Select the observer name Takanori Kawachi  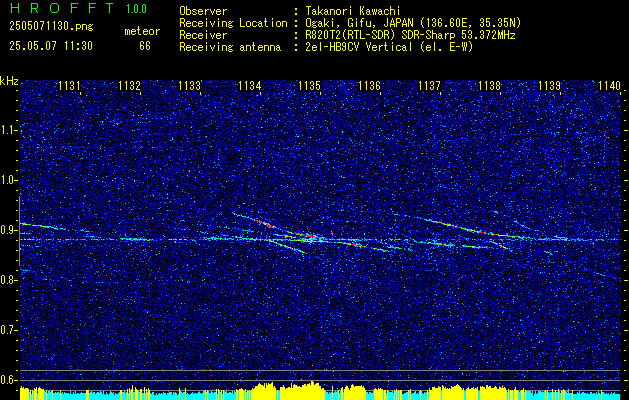pyautogui.click(x=353, y=11)
